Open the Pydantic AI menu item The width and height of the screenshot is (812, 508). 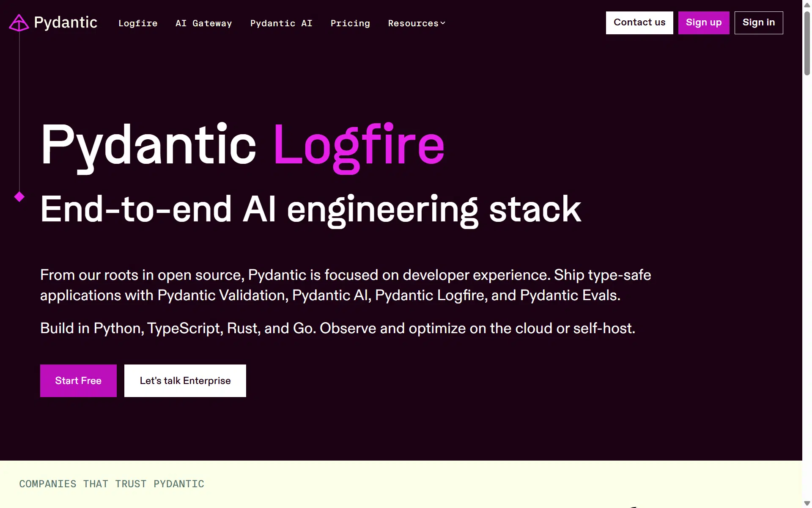coord(281,23)
